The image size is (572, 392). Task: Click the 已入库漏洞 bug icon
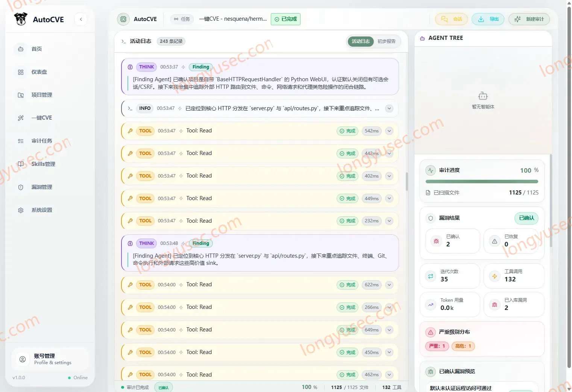click(x=495, y=305)
